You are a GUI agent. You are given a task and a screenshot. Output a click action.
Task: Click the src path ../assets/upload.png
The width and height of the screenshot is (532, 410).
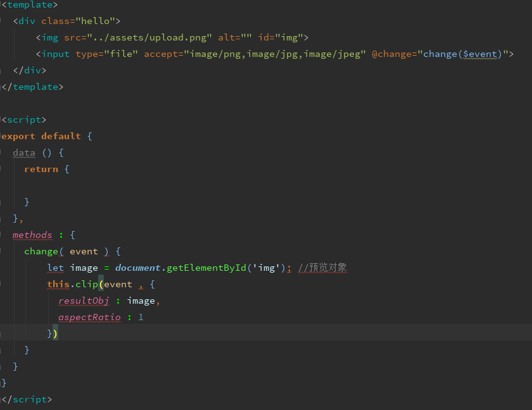149,37
